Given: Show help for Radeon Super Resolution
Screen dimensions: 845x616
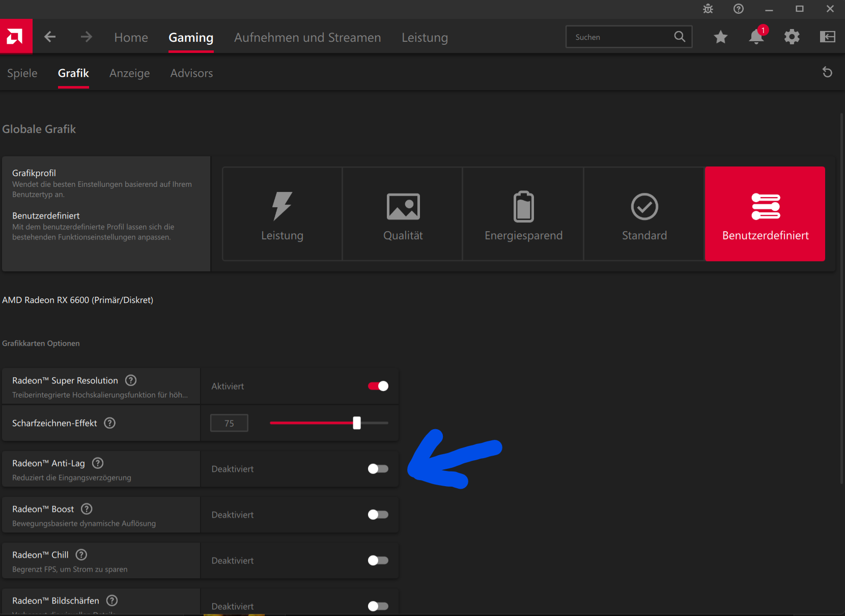Looking at the screenshot, I should 131,380.
